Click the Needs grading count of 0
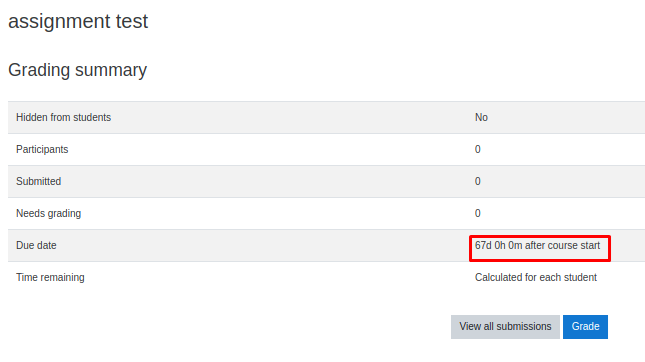This screenshot has width=645, height=362. [x=478, y=213]
